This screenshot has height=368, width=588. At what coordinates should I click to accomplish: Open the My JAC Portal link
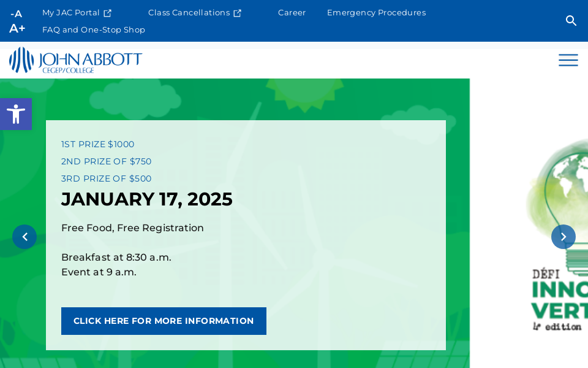click(70, 13)
